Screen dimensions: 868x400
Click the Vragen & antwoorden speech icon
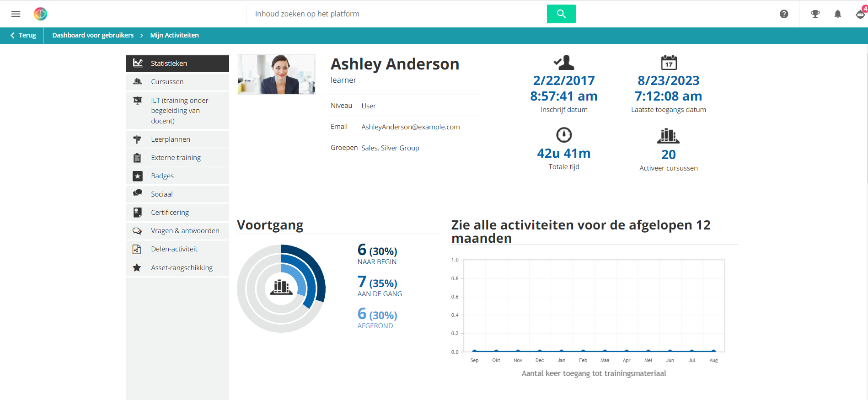click(137, 231)
